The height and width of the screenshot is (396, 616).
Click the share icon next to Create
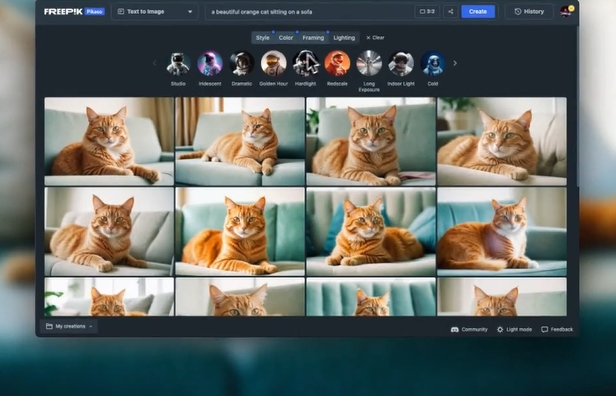click(x=451, y=11)
